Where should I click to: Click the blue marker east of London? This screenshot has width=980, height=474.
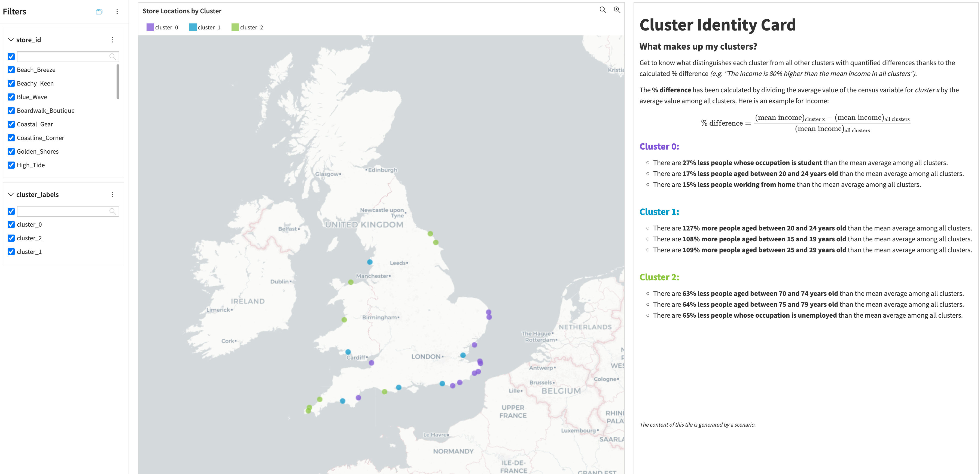[463, 355]
